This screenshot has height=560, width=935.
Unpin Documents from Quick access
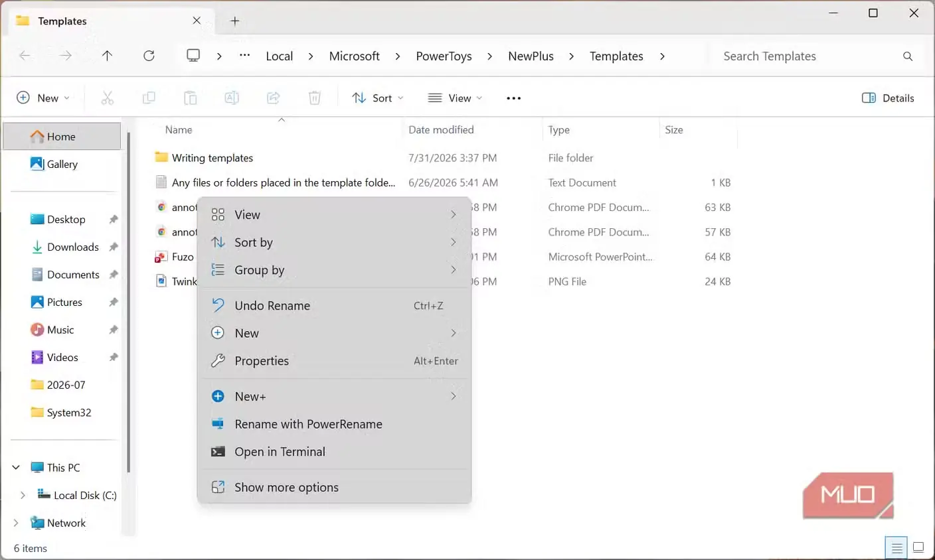tap(114, 275)
